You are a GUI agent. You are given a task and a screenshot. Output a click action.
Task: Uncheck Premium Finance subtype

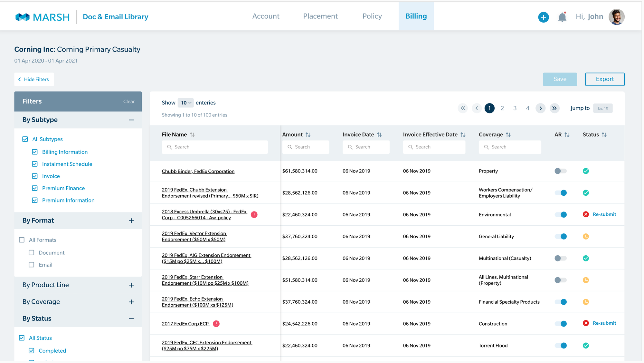[35, 188]
